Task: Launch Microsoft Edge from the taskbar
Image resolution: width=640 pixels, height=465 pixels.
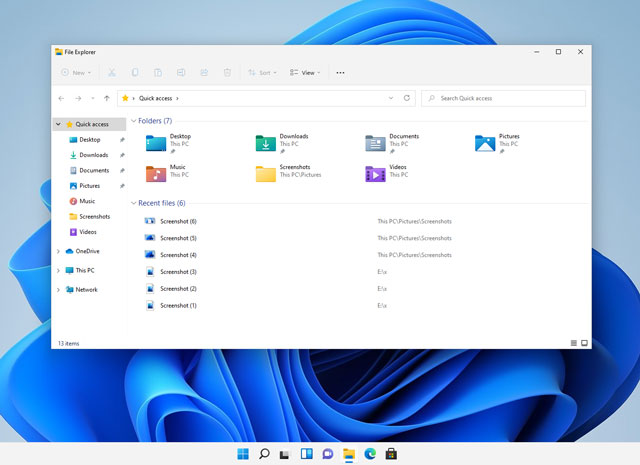Action: coord(370,454)
